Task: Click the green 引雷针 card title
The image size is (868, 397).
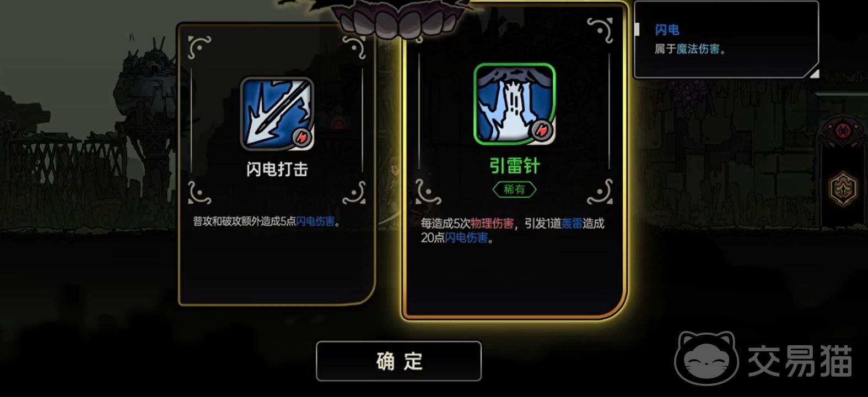Action: coord(514,166)
